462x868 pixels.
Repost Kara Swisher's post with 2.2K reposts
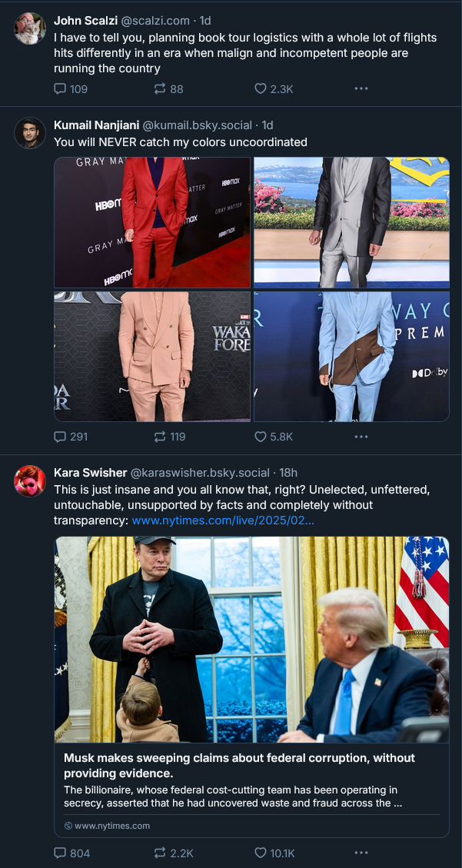pos(173,853)
